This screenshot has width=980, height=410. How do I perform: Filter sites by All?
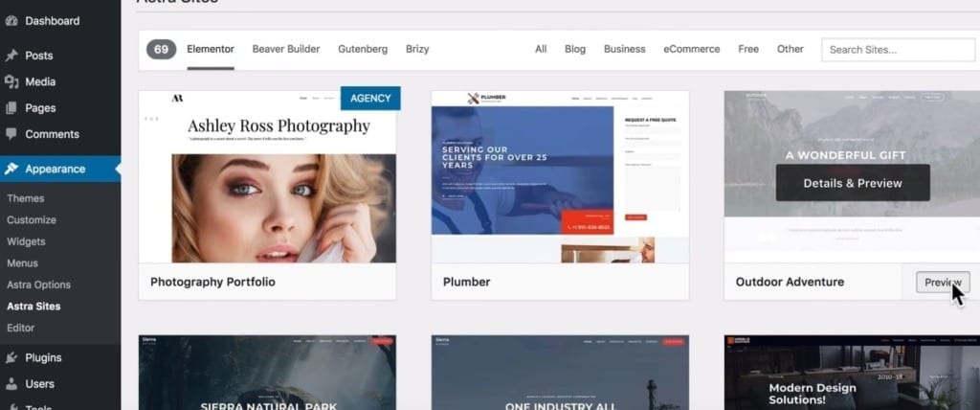[x=541, y=49]
